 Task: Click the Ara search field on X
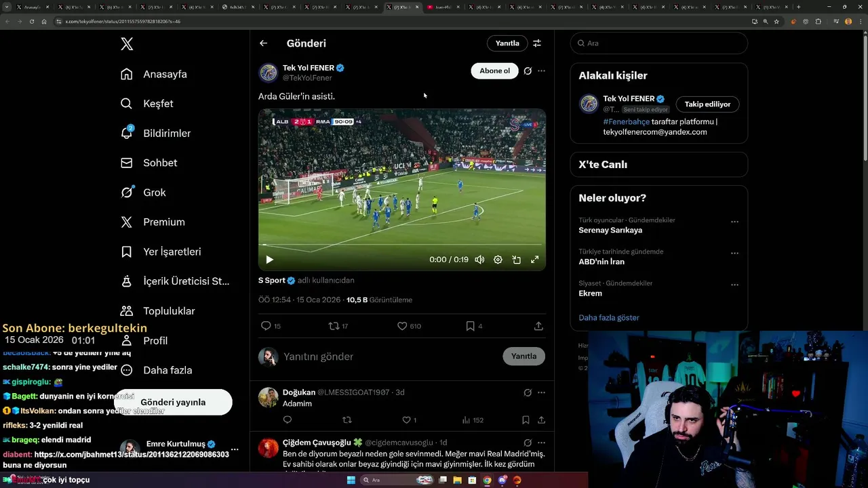pyautogui.click(x=659, y=43)
